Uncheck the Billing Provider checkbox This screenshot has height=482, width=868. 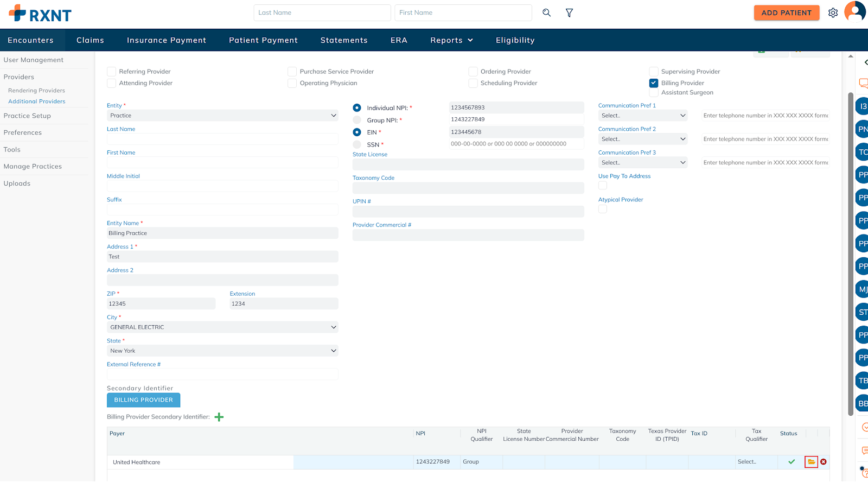[x=654, y=83]
